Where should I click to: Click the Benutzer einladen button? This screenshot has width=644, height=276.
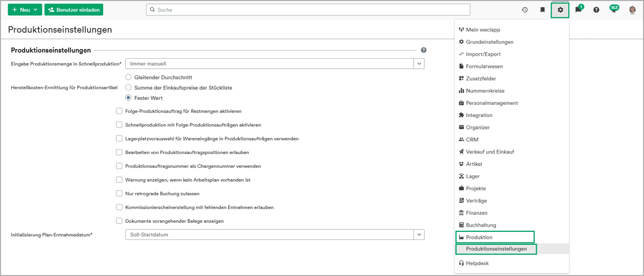coord(74,10)
